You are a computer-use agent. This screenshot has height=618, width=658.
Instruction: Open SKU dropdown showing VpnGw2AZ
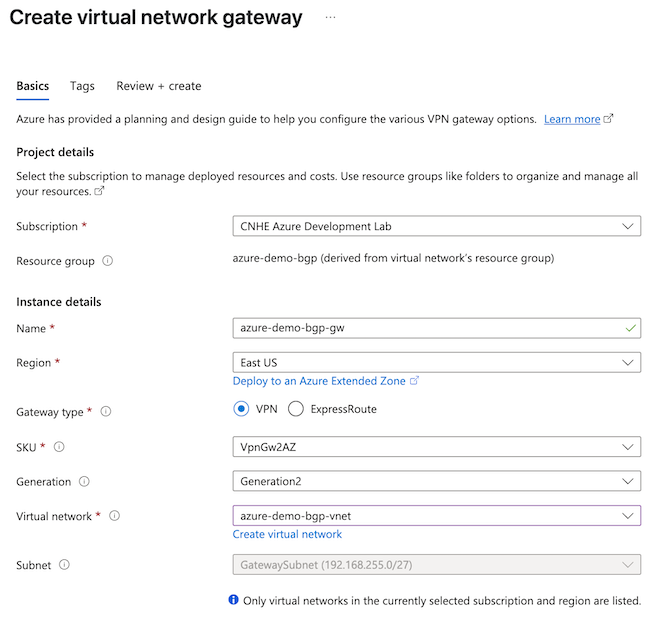[x=436, y=447]
